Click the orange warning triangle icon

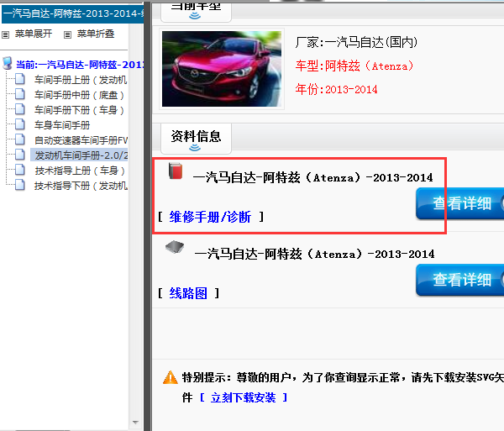pos(170,377)
